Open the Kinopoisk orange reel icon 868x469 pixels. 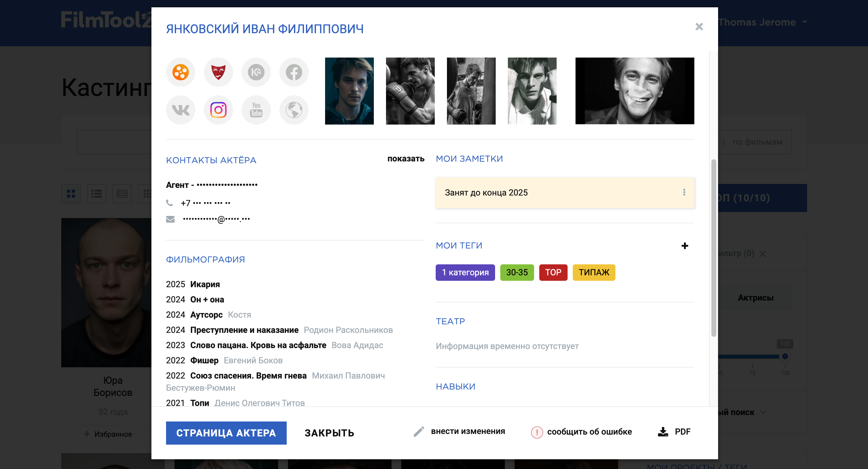[x=181, y=72]
